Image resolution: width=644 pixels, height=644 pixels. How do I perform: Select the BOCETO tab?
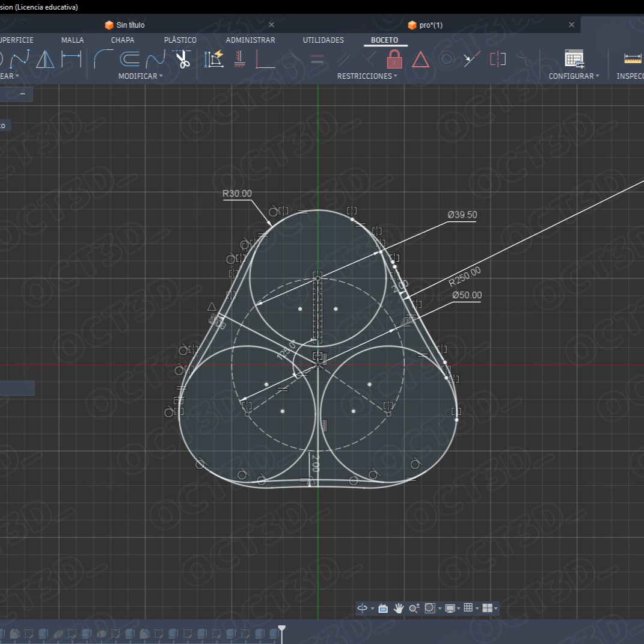[x=384, y=40]
